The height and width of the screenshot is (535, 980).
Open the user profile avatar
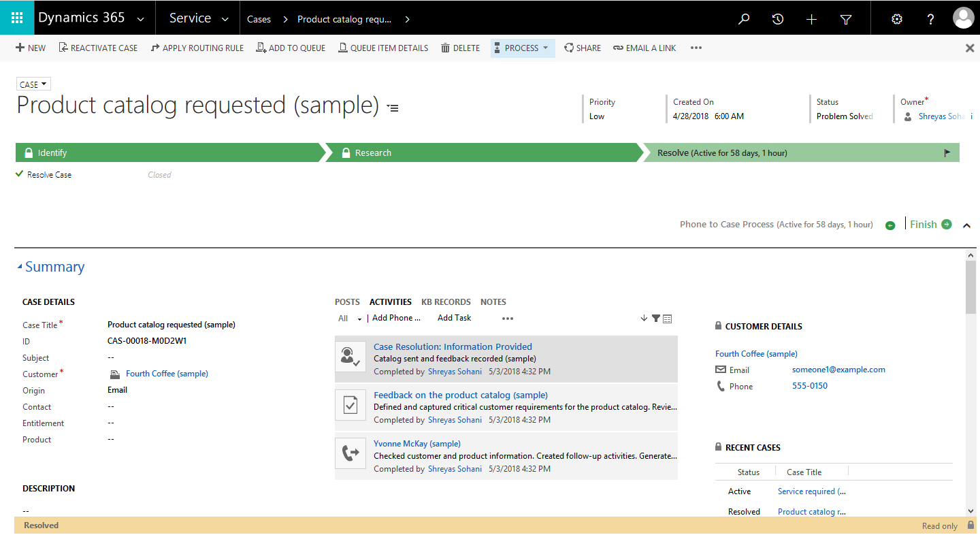tap(964, 18)
